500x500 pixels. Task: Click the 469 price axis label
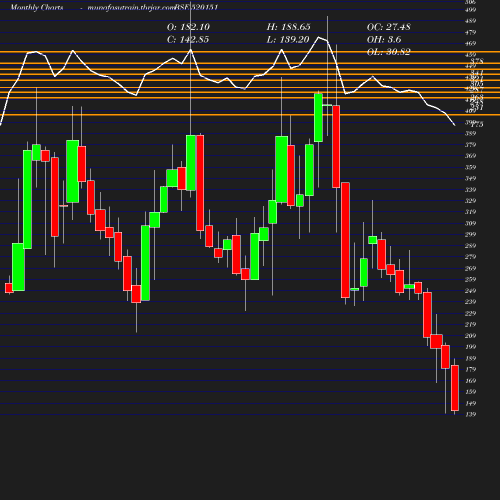point(470,43)
